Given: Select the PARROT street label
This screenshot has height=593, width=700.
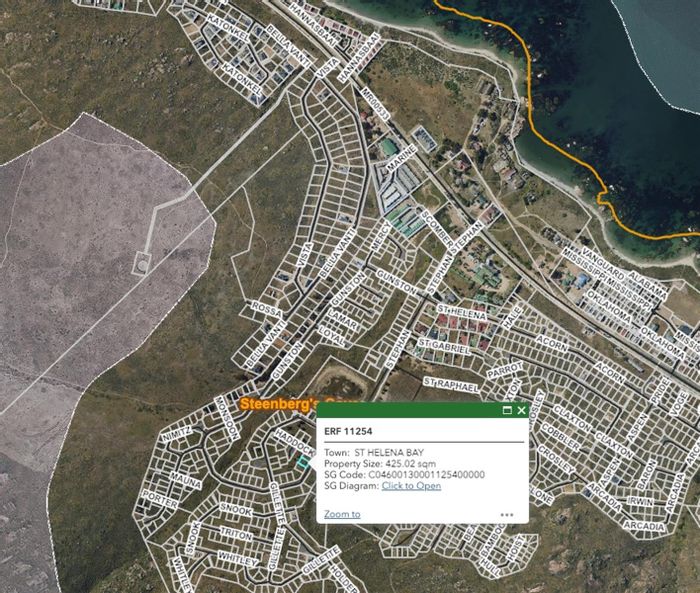Looking at the screenshot, I should coord(504,370).
